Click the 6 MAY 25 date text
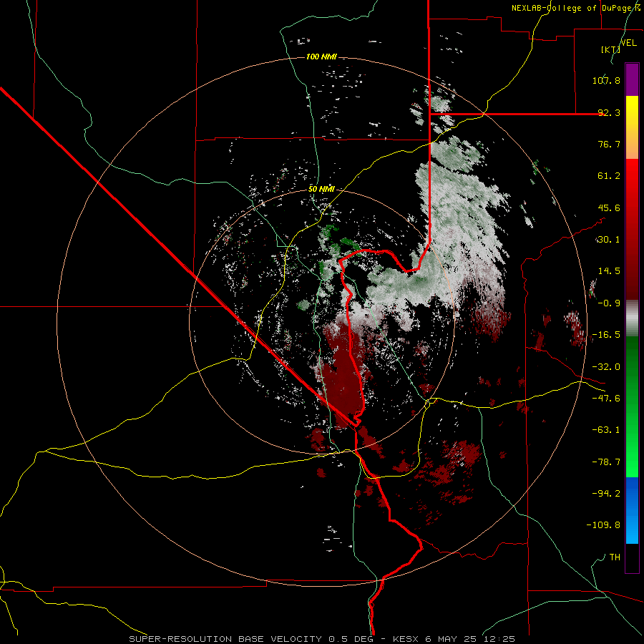This screenshot has width=644, height=644. [x=451, y=639]
